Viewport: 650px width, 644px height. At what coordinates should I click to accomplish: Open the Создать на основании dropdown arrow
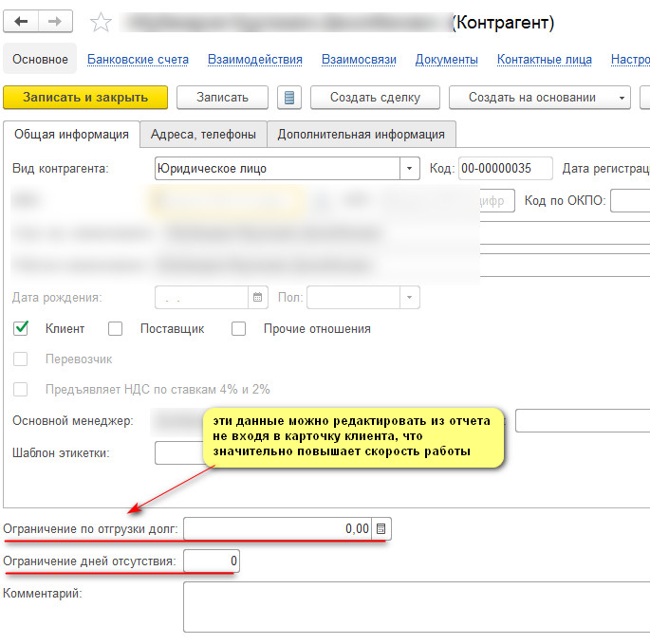[x=622, y=98]
